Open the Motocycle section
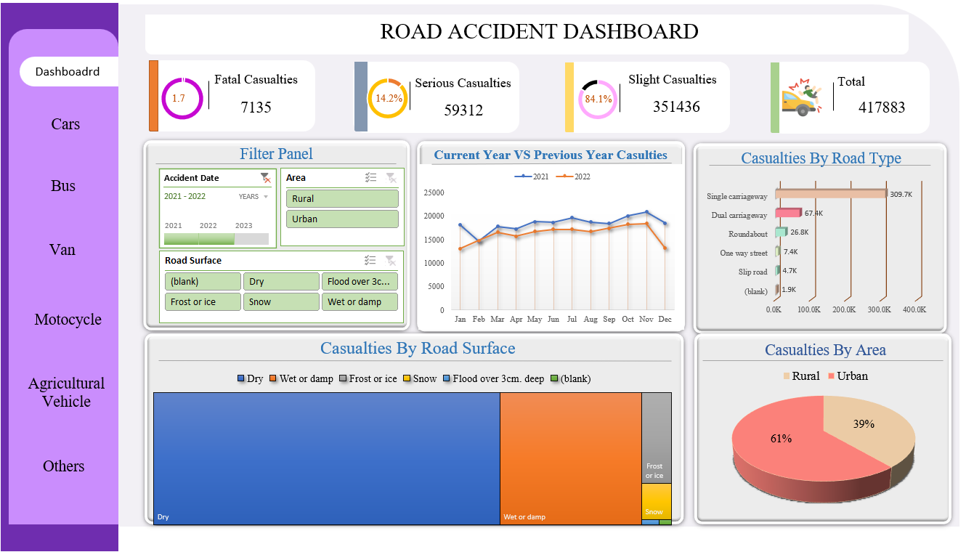Screen dimensions: 974x560 click(x=67, y=319)
